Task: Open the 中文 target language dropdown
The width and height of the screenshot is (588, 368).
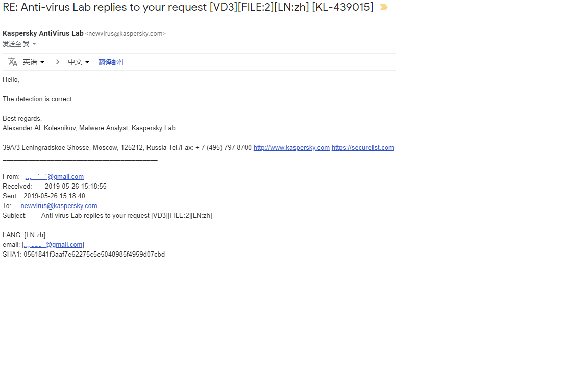Action: coord(79,62)
